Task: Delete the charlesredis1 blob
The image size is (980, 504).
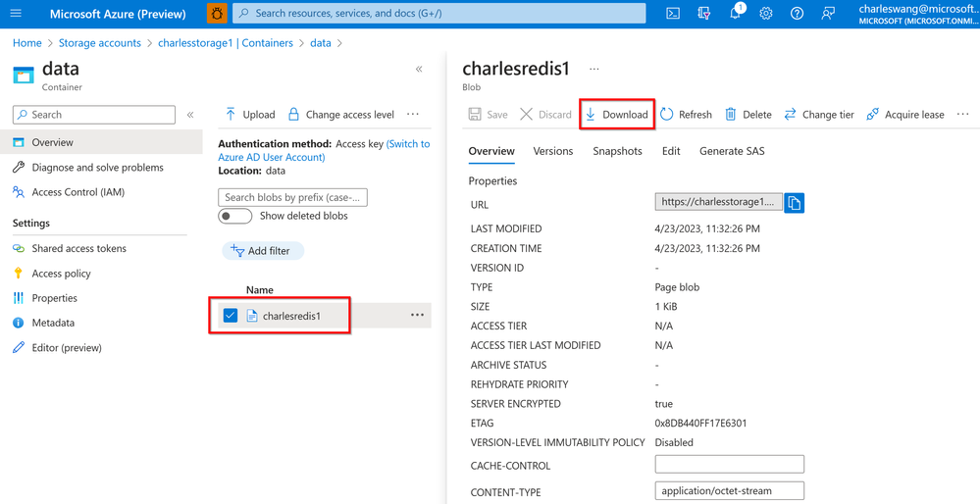Action: (748, 115)
